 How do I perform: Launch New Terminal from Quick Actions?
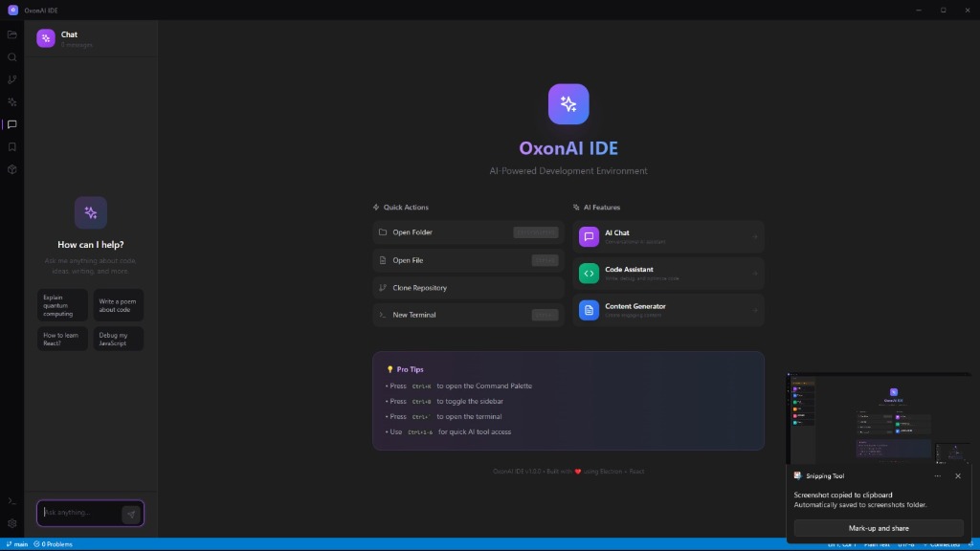[x=468, y=315]
